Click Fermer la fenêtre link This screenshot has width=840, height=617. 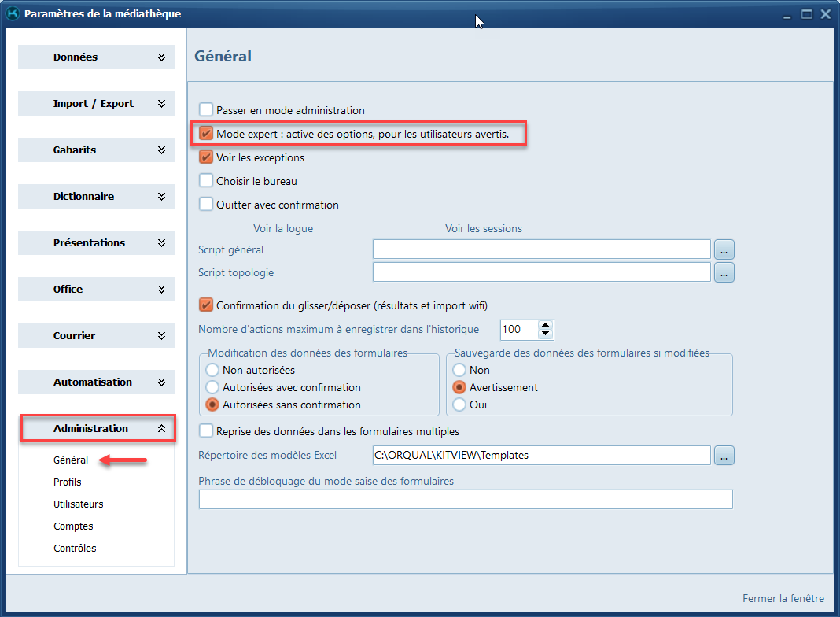coord(783,598)
